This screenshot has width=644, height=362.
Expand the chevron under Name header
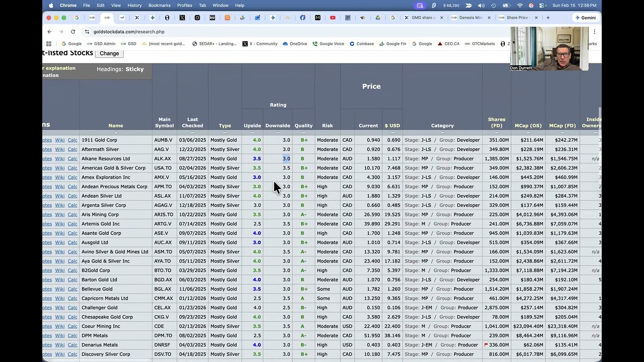(116, 133)
